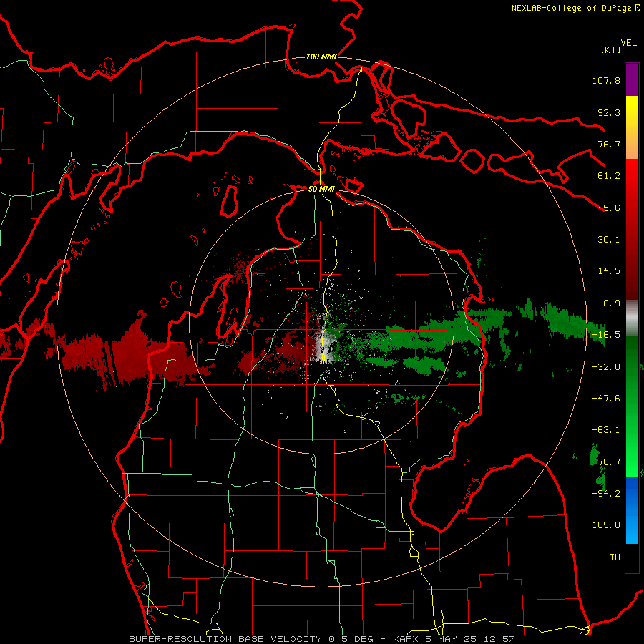The height and width of the screenshot is (644, 644).
Task: Click the 76.7 velocity legend value
Action: tap(609, 144)
